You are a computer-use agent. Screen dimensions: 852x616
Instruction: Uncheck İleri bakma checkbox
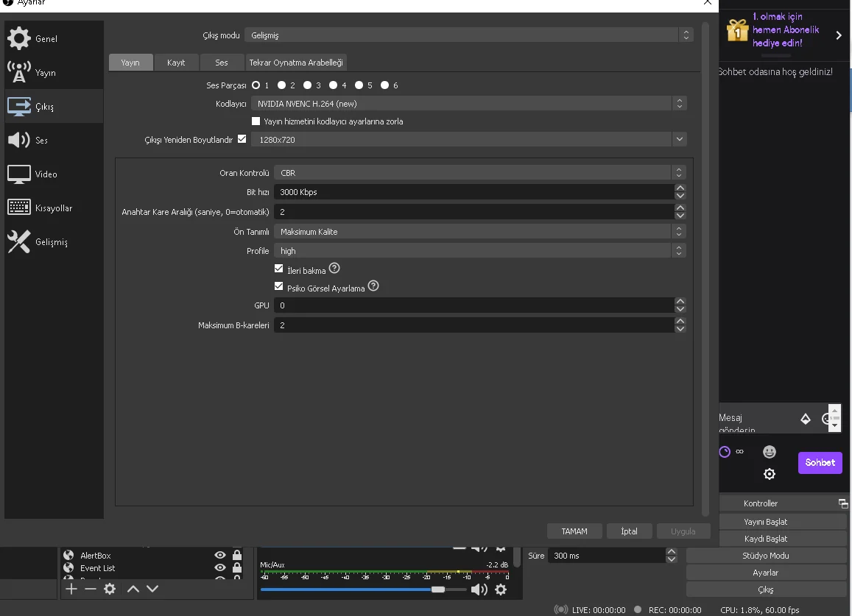(279, 269)
